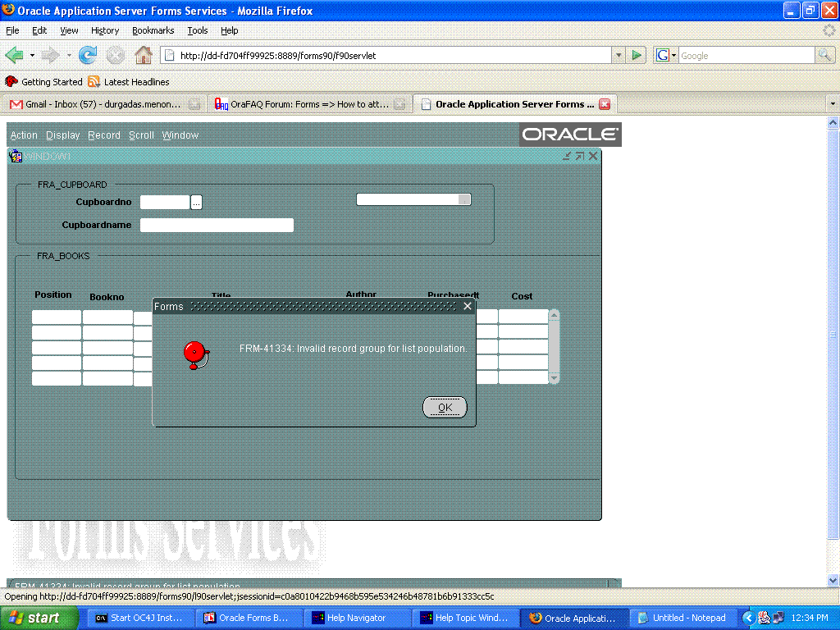The width and height of the screenshot is (840, 630).
Task: Open the Record menu in Forms
Action: click(104, 135)
